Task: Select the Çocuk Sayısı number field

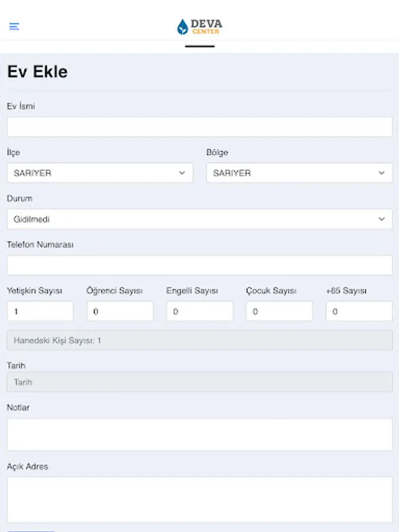Action: pyautogui.click(x=280, y=311)
